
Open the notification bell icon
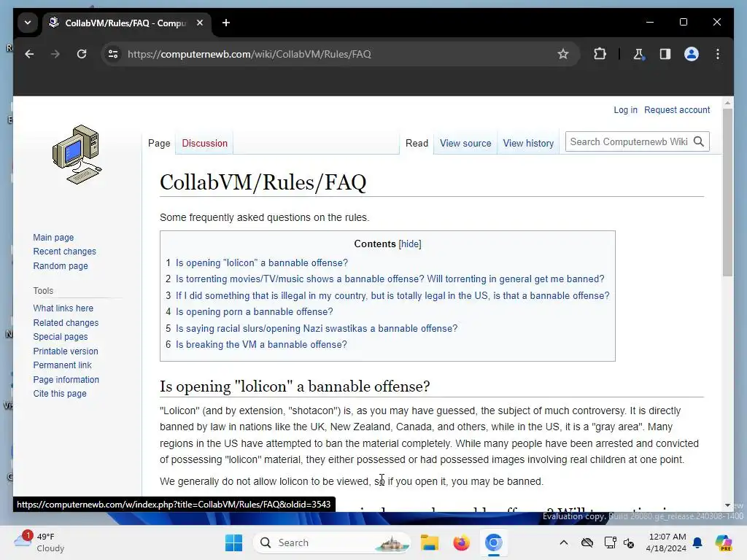point(697,542)
